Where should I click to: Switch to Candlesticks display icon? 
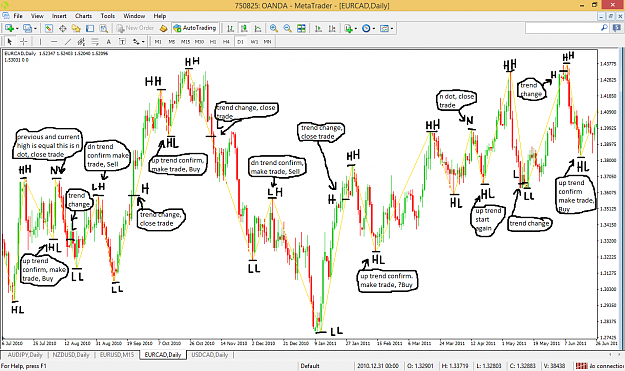click(244, 28)
